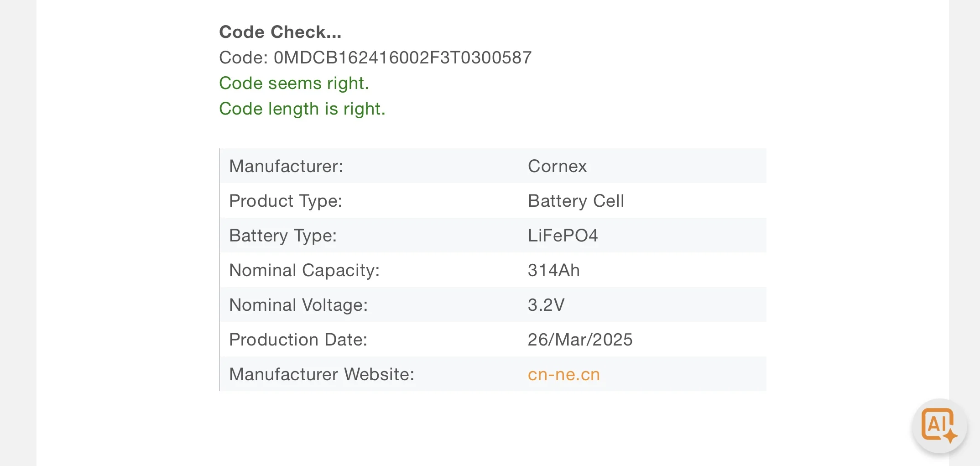Open the AI assistant floating icon
This screenshot has width=980, height=466.
point(939,425)
